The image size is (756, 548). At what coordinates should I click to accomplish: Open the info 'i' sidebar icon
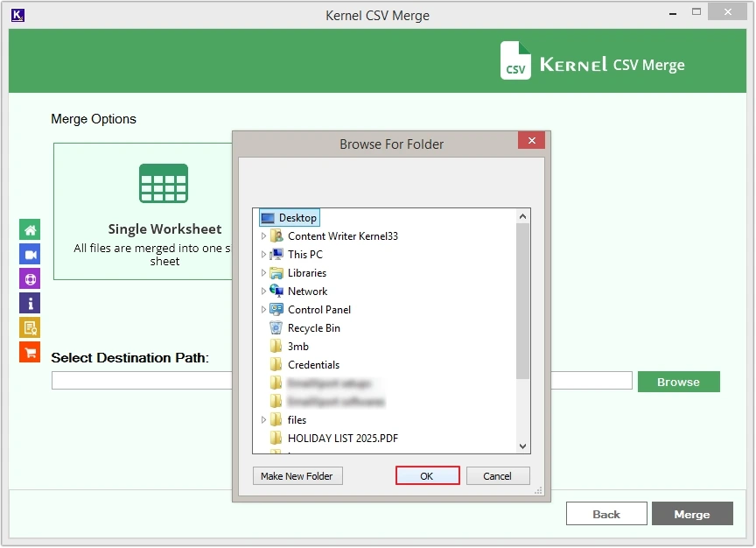[30, 304]
